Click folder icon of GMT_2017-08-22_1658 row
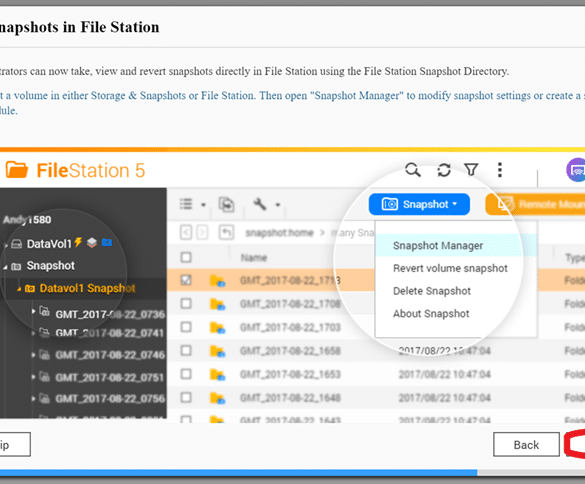Screen dimensions: 585x484 (x=217, y=351)
